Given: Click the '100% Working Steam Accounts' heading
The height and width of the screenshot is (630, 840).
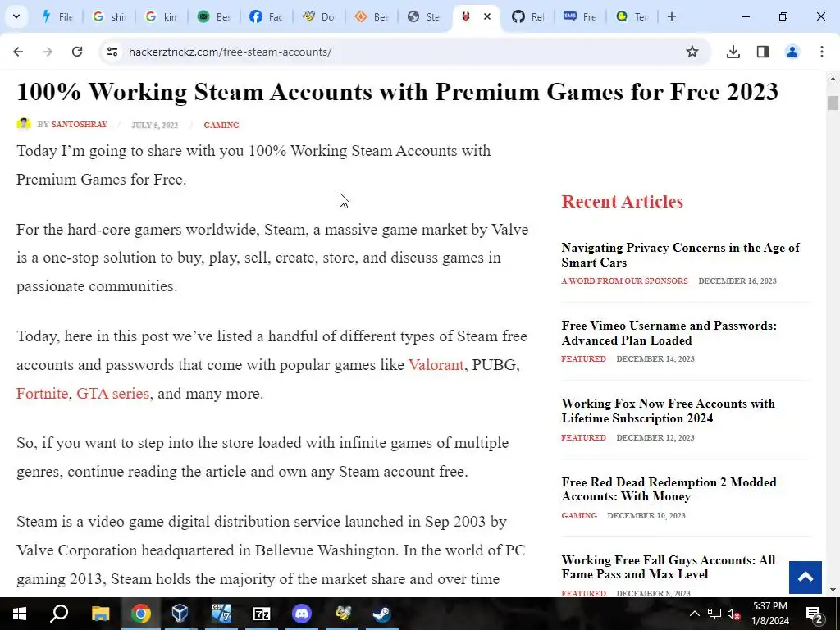Looking at the screenshot, I should click(397, 92).
